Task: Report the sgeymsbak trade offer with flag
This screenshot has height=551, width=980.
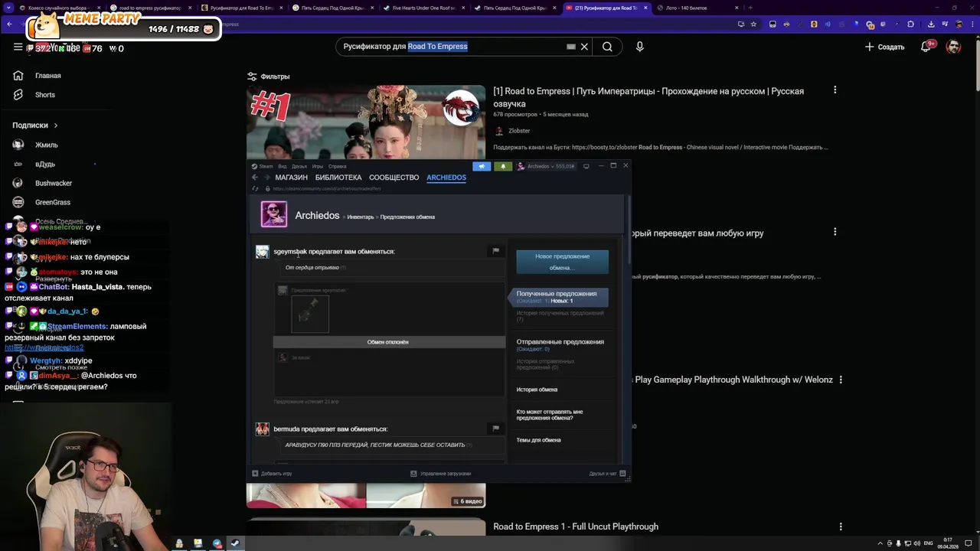Action: (x=495, y=251)
